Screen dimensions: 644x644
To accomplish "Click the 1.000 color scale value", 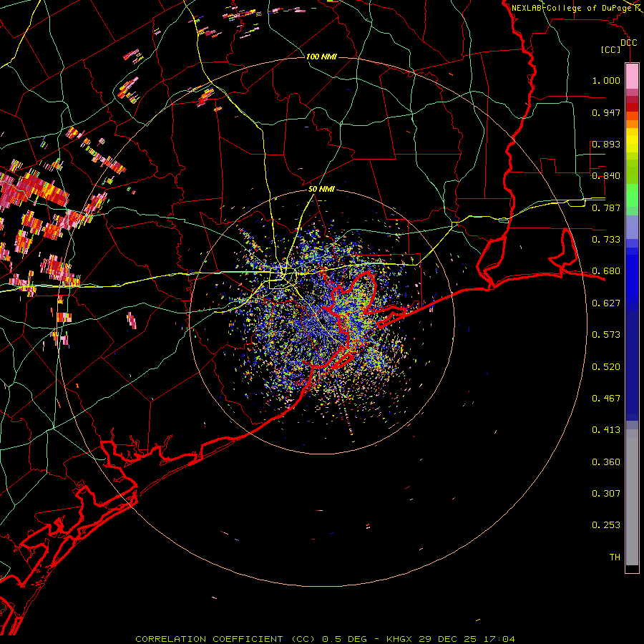I will [606, 80].
